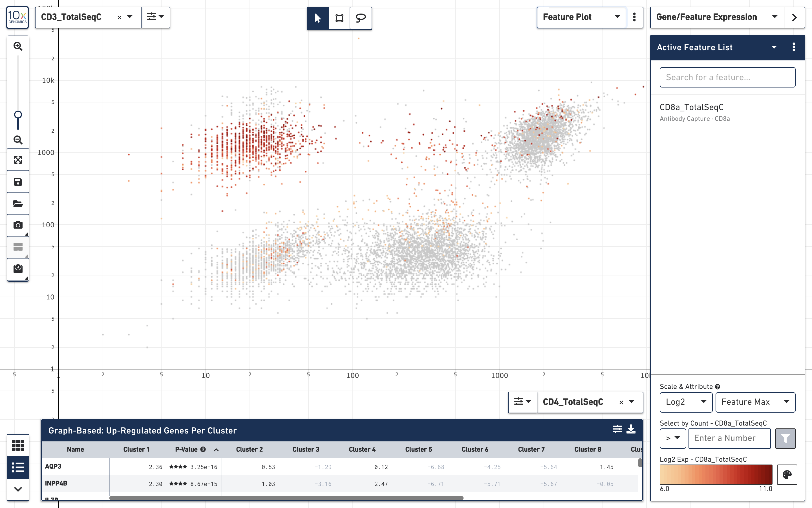Click the 3.25e-16 p-value cell

click(x=204, y=467)
